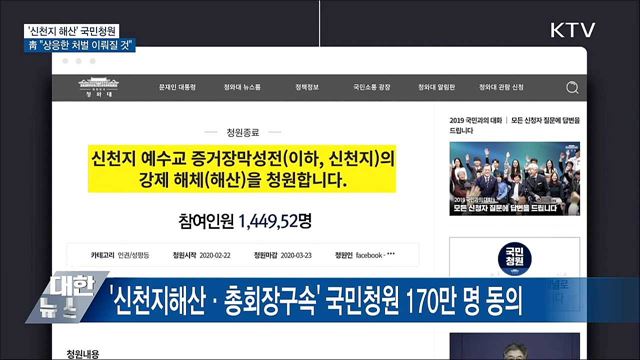This screenshot has width=640, height=360.
Task: Open 정책정보 menu
Action: point(307,87)
